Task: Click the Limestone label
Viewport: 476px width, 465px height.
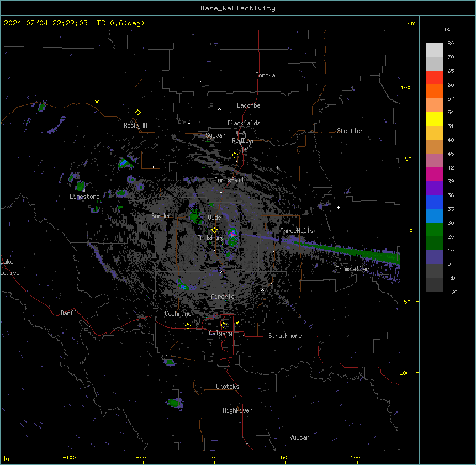Action: (84, 197)
